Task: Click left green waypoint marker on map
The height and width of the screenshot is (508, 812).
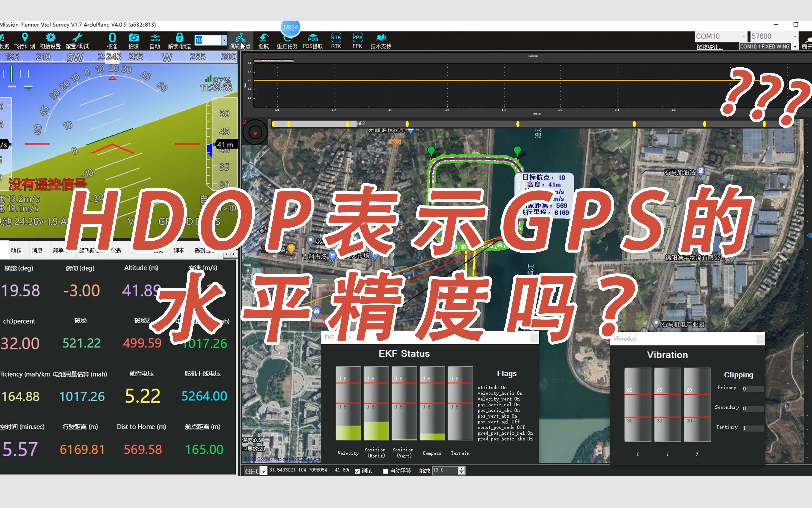Action: (431, 151)
